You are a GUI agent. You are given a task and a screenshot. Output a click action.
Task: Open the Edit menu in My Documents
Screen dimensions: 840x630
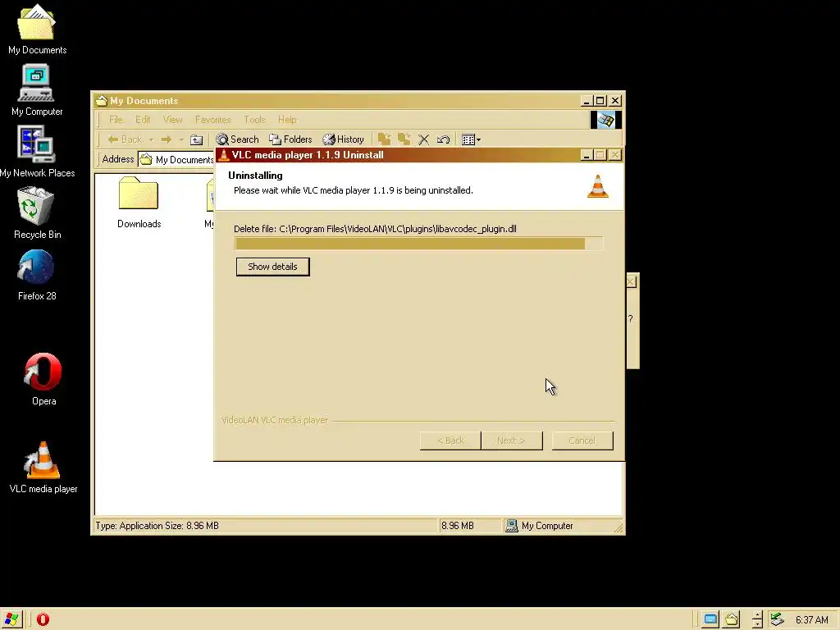pyautogui.click(x=143, y=120)
